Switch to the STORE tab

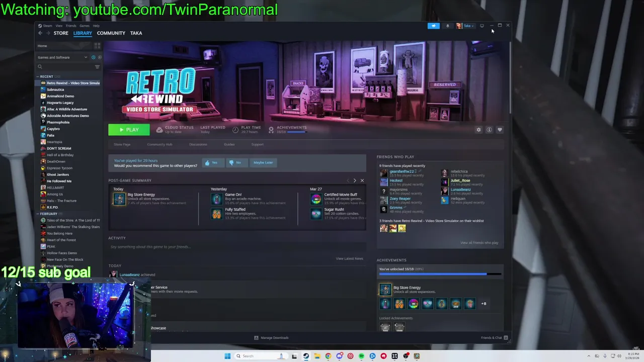point(61,33)
